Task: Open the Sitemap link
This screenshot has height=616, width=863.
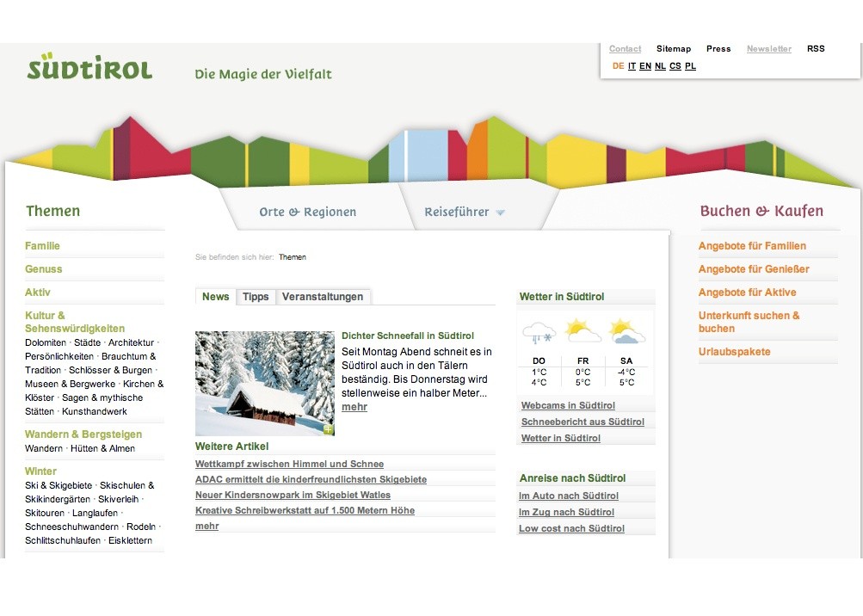Action: click(673, 49)
